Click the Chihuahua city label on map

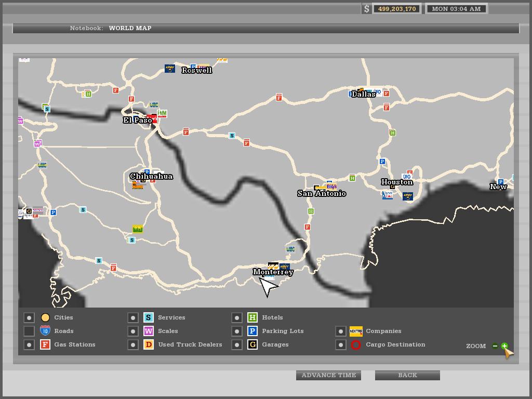(x=151, y=177)
